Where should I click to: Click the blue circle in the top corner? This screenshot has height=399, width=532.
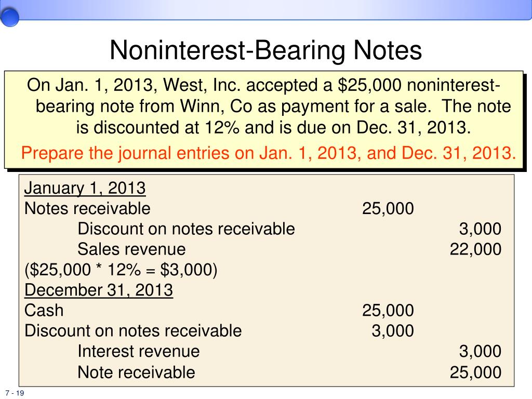pos(9,17)
